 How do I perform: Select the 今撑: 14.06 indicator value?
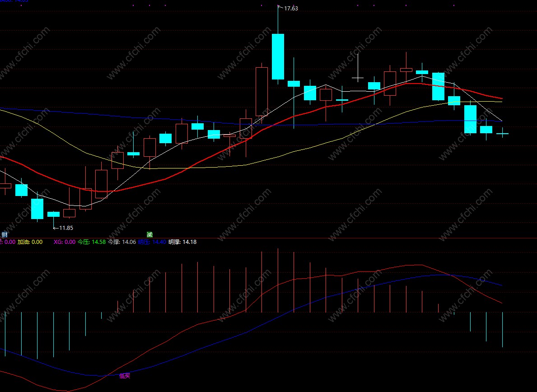pos(122,242)
